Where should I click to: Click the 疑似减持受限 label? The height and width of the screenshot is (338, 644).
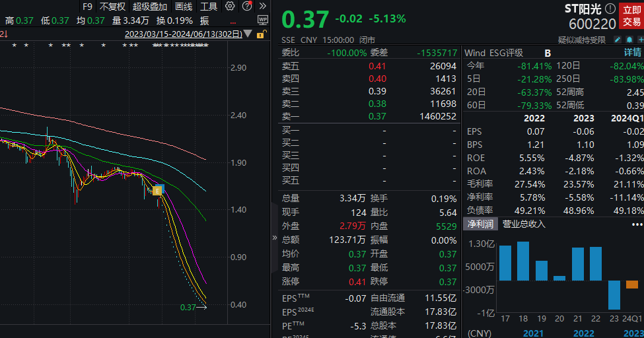click(x=581, y=40)
